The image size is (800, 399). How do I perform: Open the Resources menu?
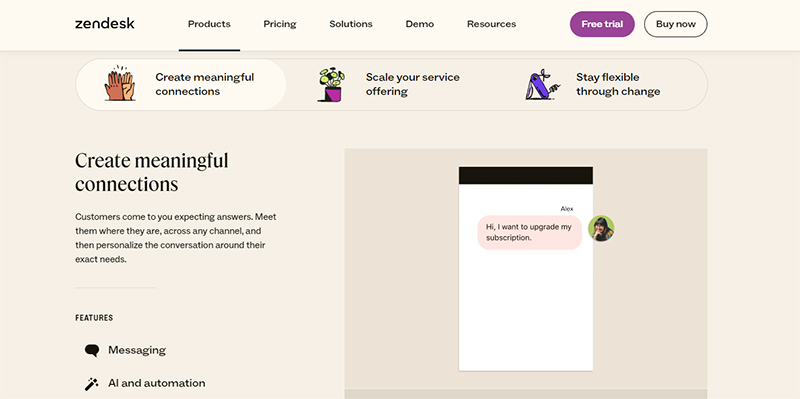(x=491, y=24)
